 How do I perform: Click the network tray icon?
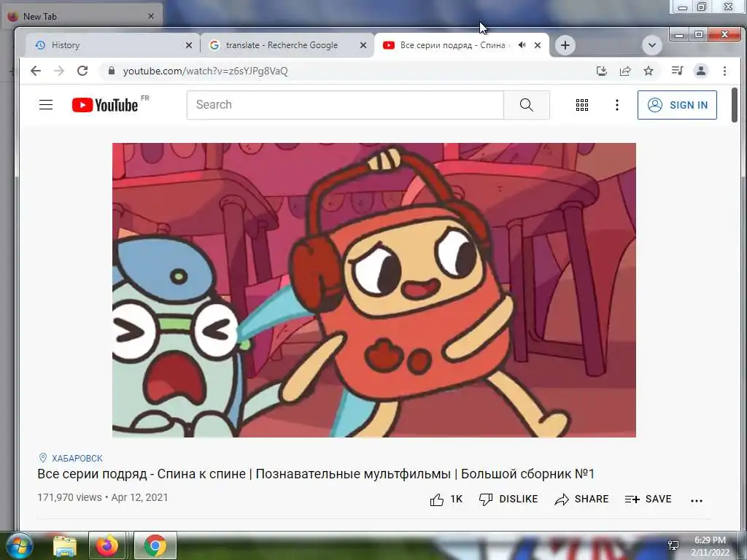click(x=673, y=545)
